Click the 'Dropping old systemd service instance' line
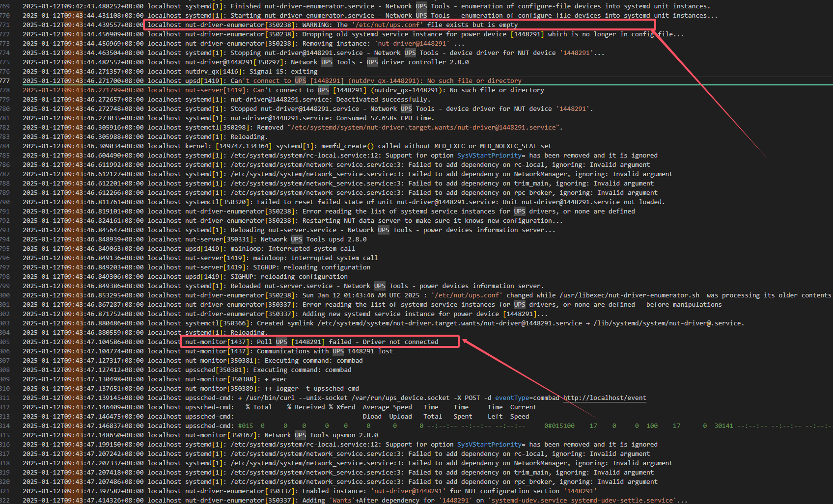833x504 pixels. click(353, 34)
